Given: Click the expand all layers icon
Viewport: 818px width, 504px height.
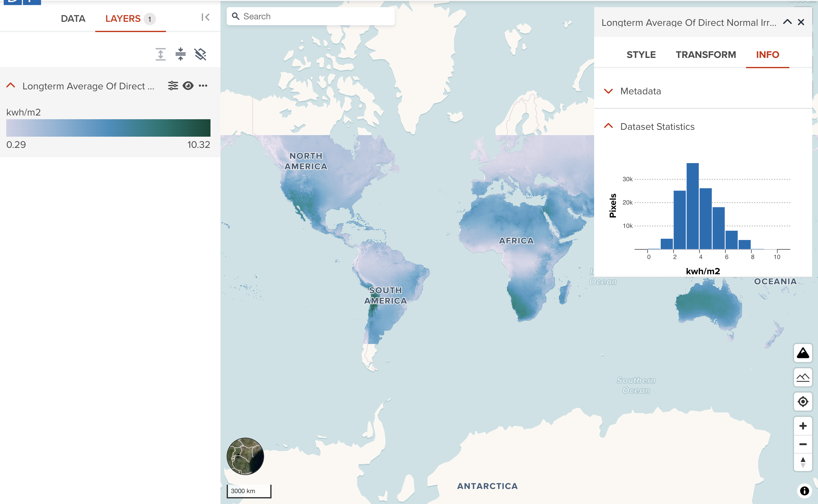Looking at the screenshot, I should [160, 54].
